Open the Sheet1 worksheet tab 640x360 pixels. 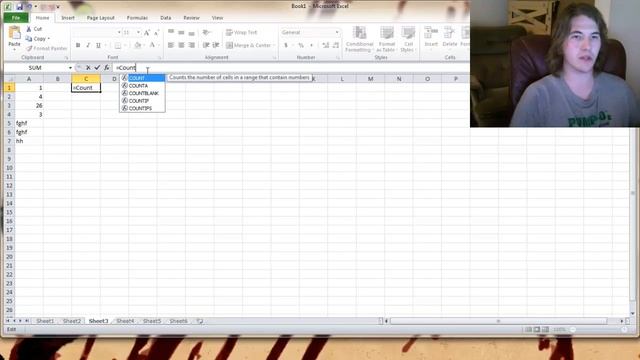[x=45, y=321]
